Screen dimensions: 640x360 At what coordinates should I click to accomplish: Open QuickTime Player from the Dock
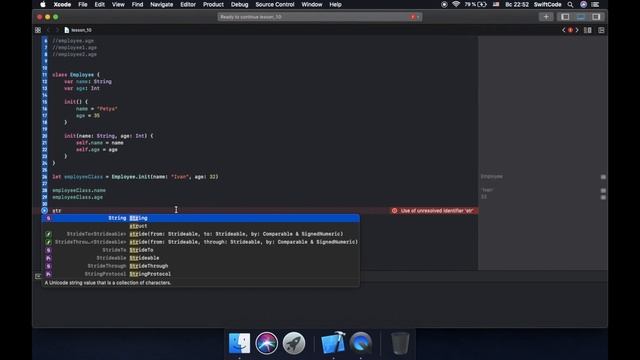click(x=361, y=343)
